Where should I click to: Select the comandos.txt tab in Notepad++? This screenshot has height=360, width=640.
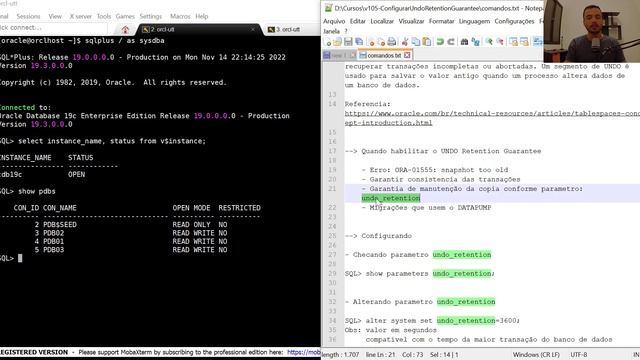pyautogui.click(x=384, y=55)
